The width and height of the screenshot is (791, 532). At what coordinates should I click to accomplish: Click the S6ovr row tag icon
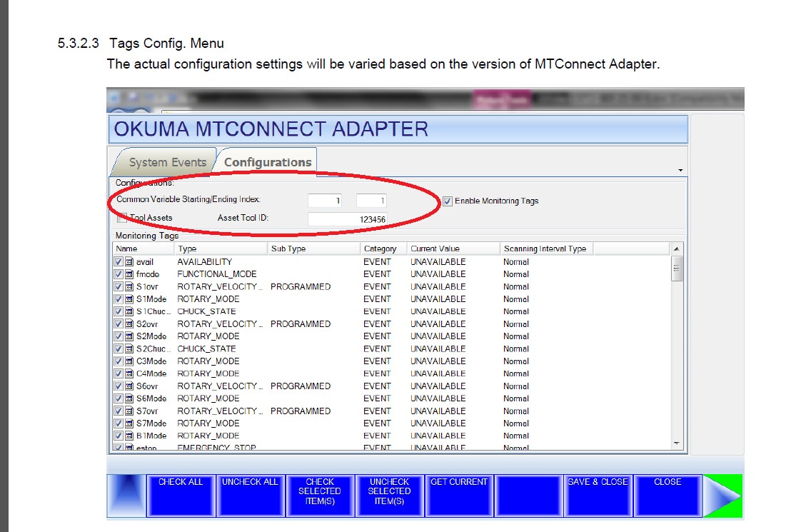pos(129,386)
